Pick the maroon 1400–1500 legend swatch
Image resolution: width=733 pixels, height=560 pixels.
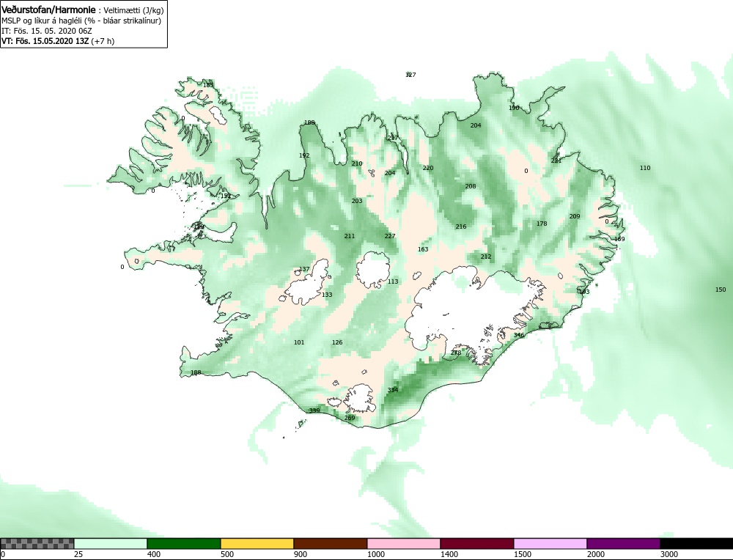[477, 543]
